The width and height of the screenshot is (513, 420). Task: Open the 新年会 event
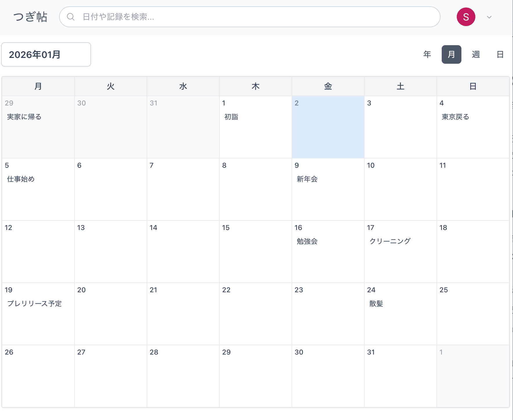[x=307, y=179]
